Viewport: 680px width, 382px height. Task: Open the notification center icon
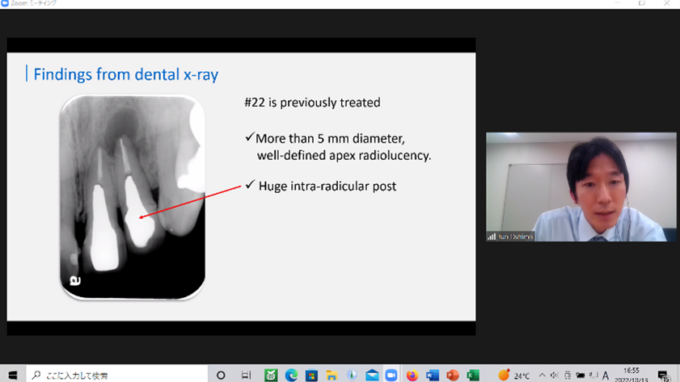(663, 375)
